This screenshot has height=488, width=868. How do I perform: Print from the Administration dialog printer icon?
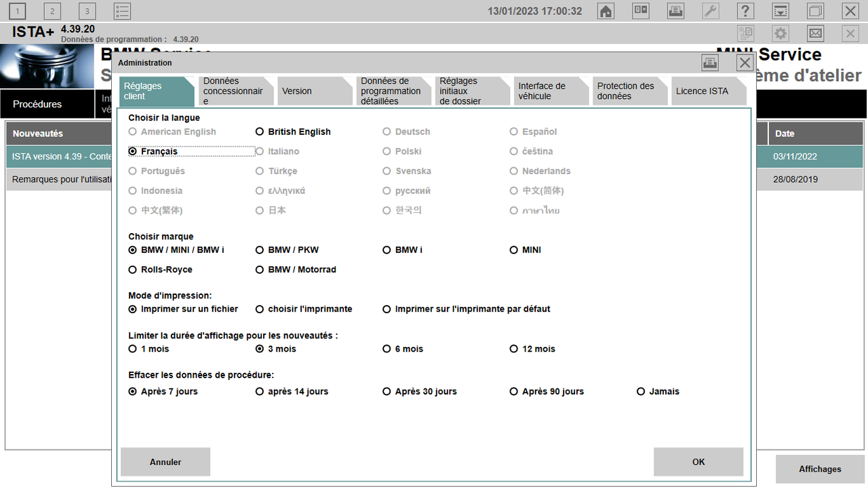pos(710,63)
